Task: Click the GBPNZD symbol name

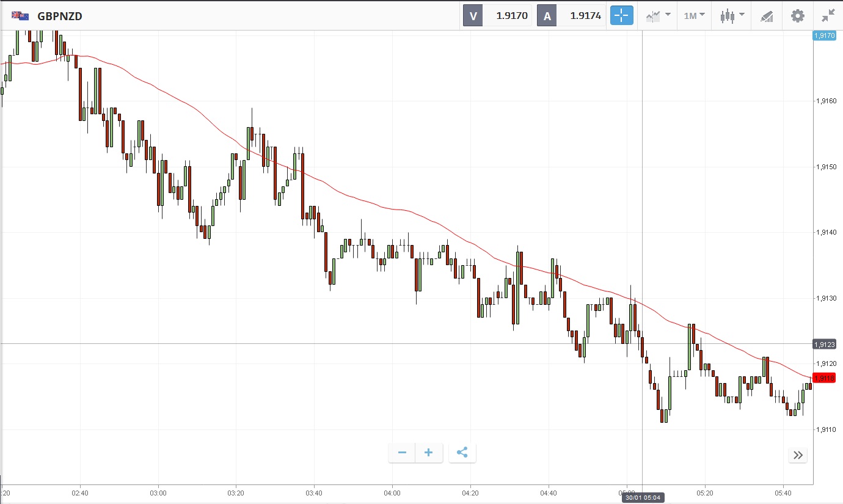Action: click(60, 16)
